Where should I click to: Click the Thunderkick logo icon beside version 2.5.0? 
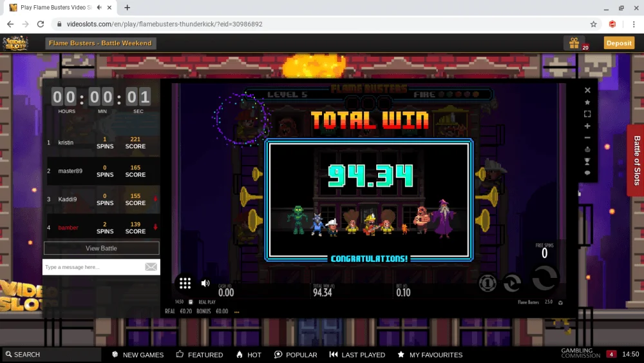560,302
